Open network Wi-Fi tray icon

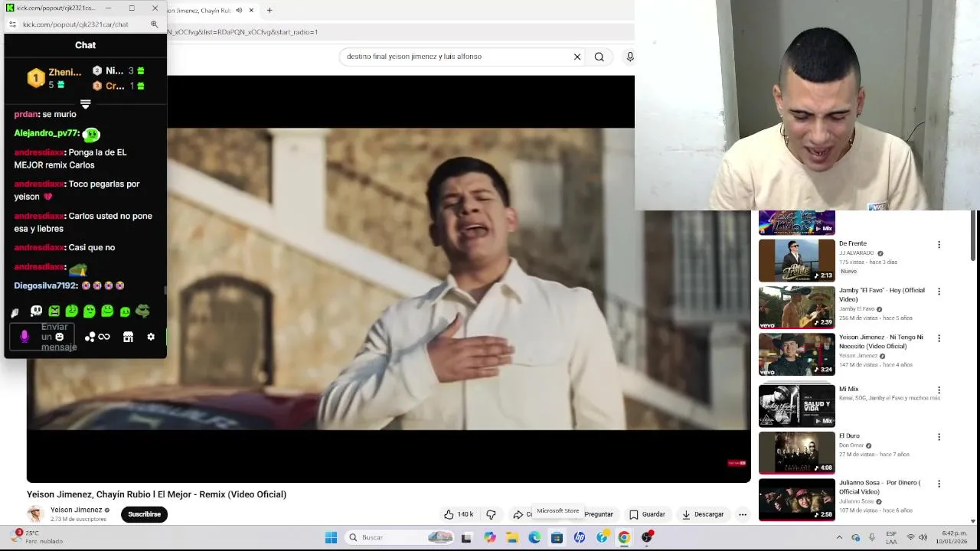click(910, 537)
